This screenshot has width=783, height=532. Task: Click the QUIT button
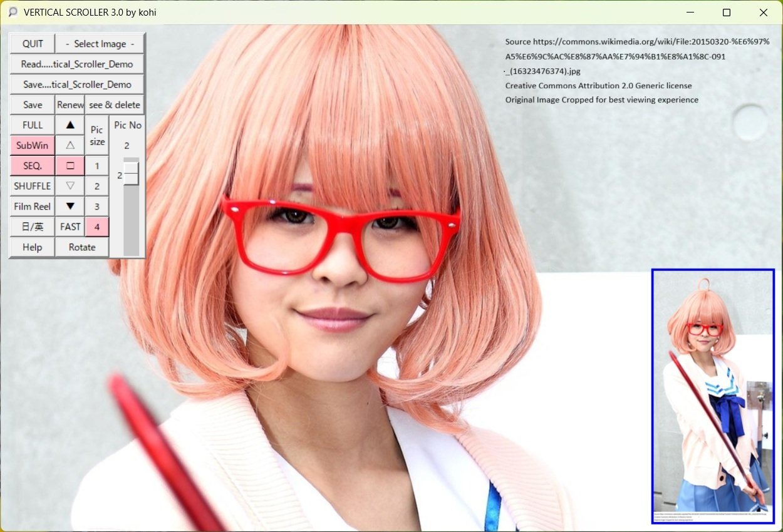[x=33, y=44]
